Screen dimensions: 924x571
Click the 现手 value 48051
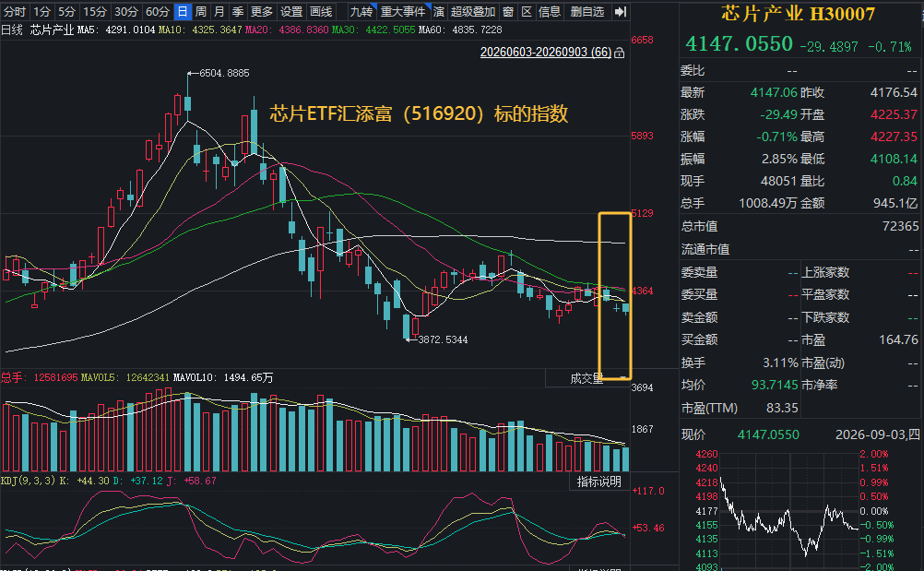779,181
